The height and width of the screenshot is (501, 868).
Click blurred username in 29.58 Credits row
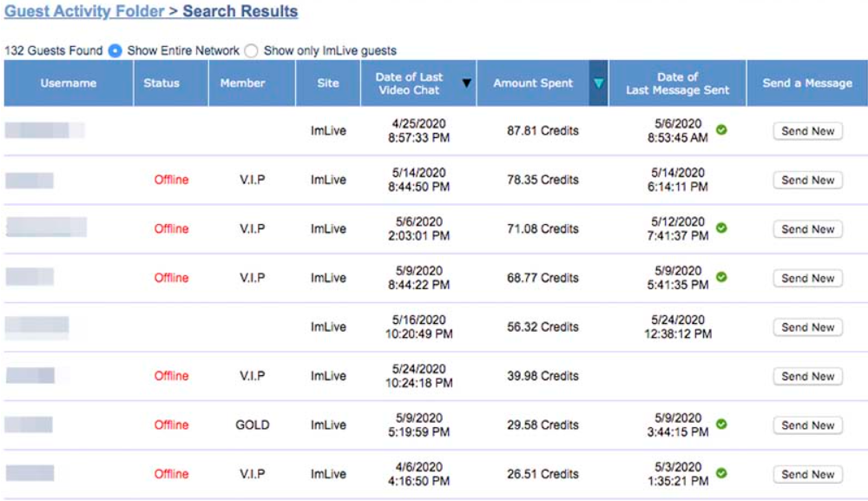click(29, 425)
